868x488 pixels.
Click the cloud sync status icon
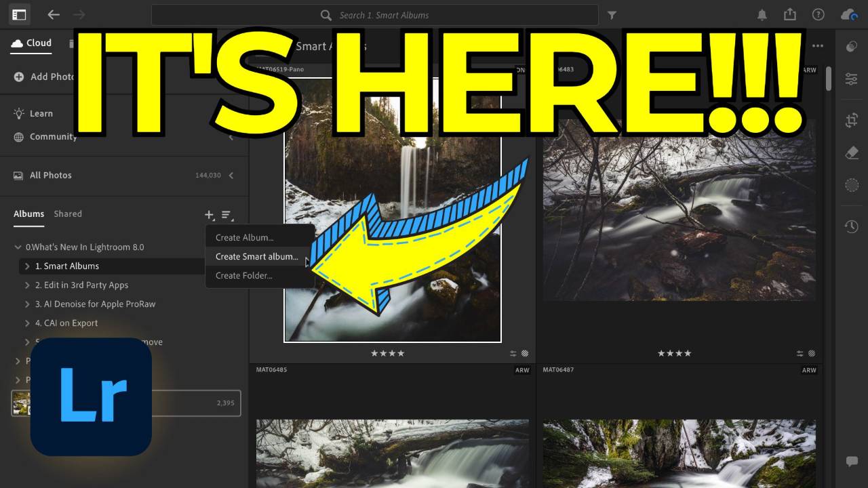pos(848,14)
